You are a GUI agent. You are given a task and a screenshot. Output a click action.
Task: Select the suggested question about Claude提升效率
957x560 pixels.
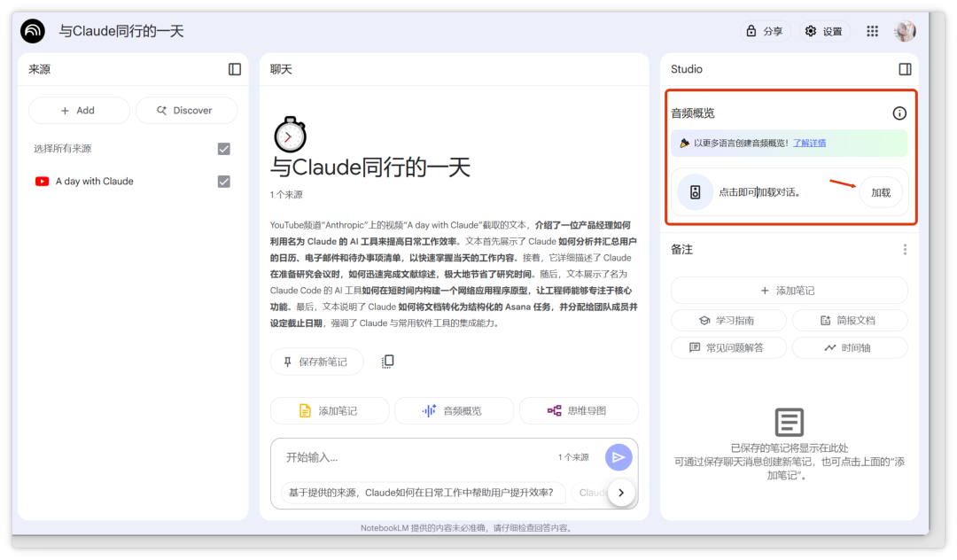423,493
